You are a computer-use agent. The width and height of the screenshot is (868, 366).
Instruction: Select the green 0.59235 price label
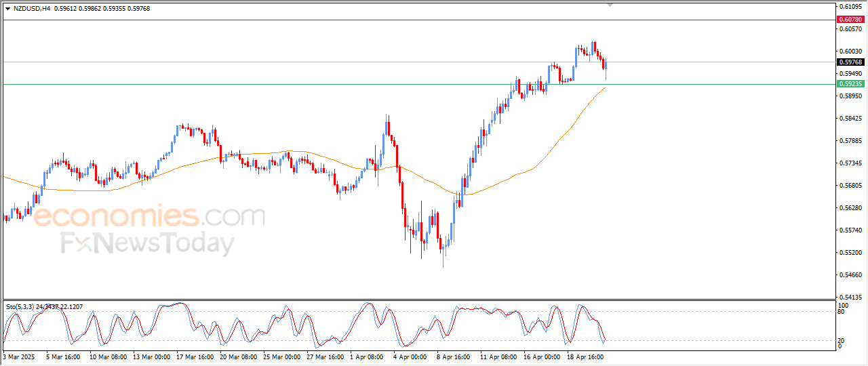850,84
